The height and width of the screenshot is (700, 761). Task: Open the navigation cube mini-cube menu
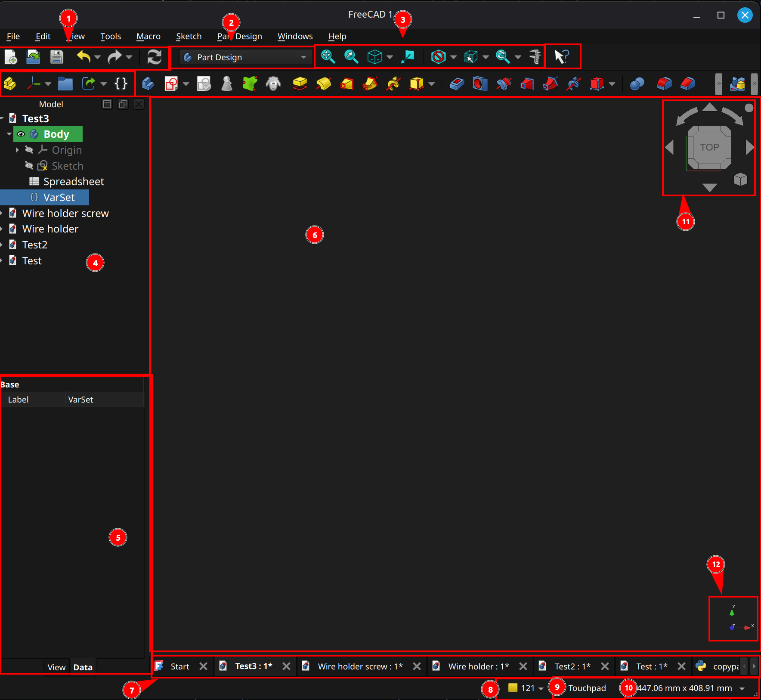(740, 179)
